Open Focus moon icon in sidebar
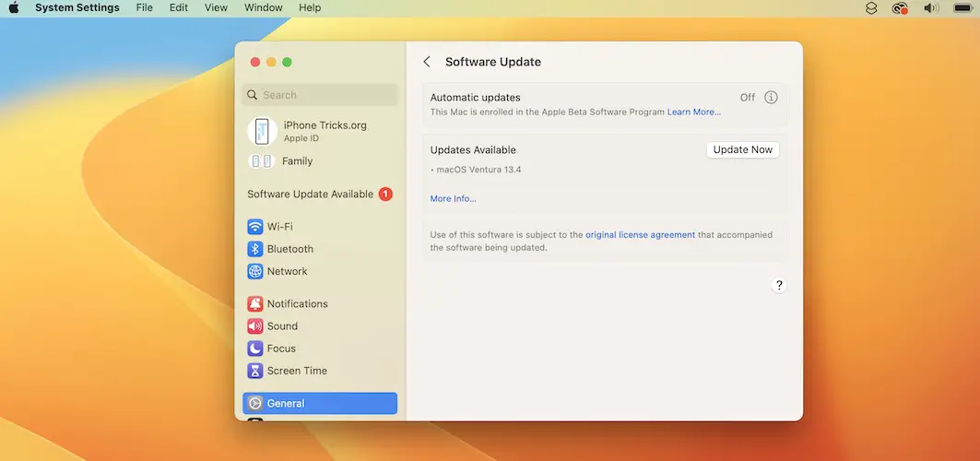Screen dimensions: 980x461 (255, 349)
